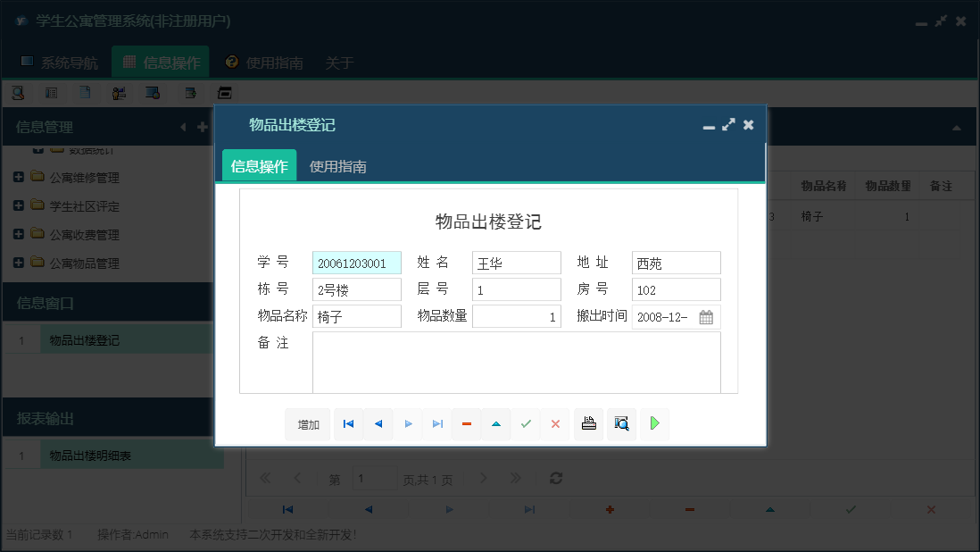The height and width of the screenshot is (552, 980).
Task: Click the refresh icon in the pagination bar
Action: click(555, 478)
